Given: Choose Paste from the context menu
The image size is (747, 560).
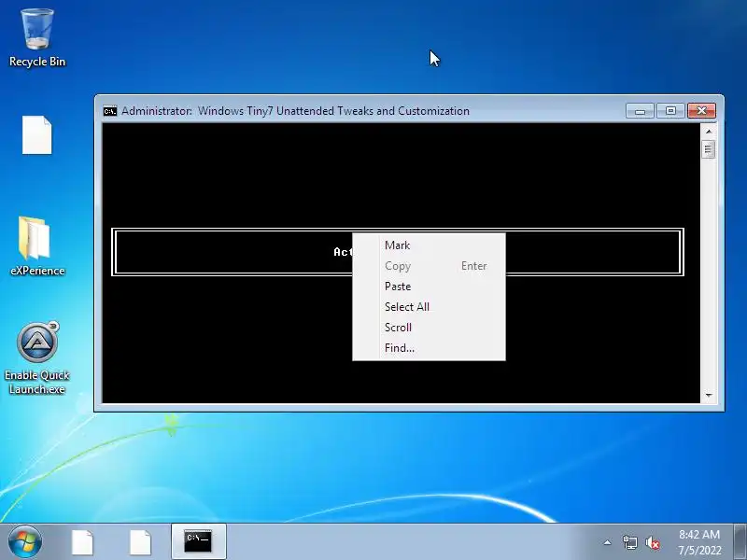Looking at the screenshot, I should [429, 287].
